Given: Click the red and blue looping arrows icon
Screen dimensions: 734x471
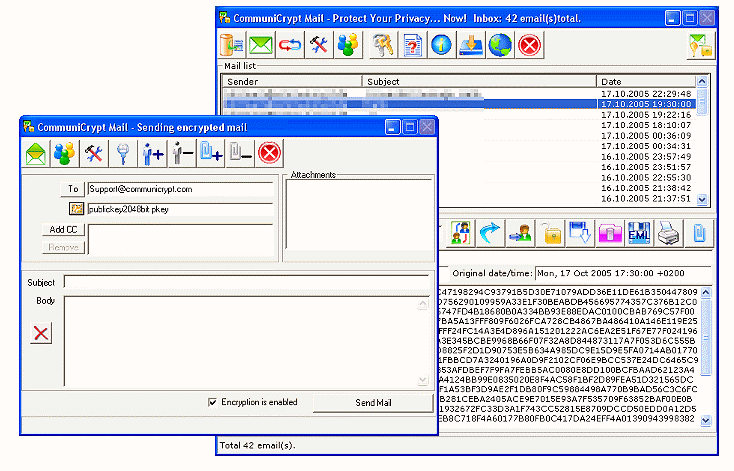Looking at the screenshot, I should click(290, 45).
